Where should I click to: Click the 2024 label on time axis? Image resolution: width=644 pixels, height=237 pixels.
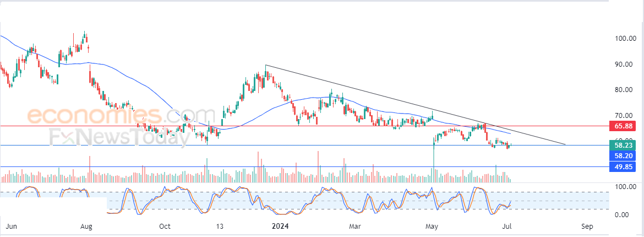280,227
